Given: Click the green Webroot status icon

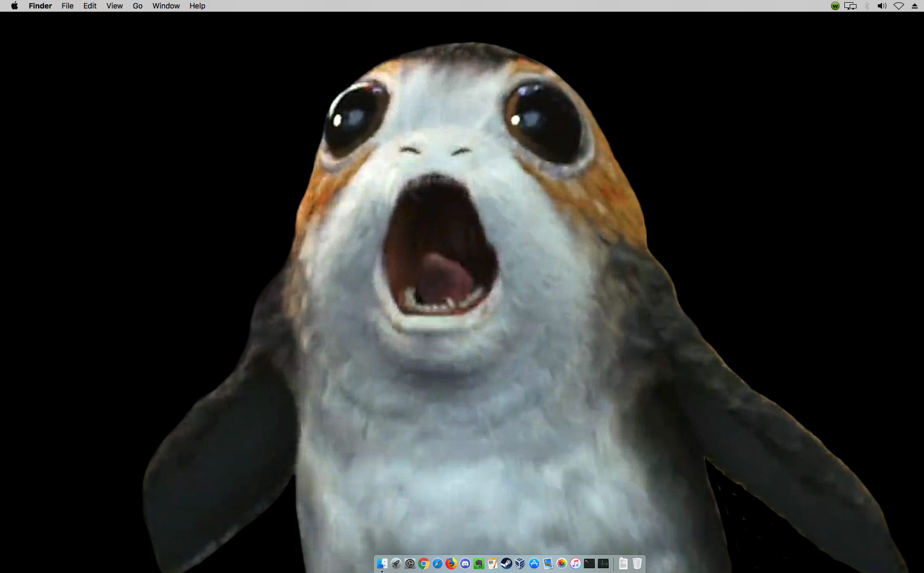Looking at the screenshot, I should tap(835, 6).
